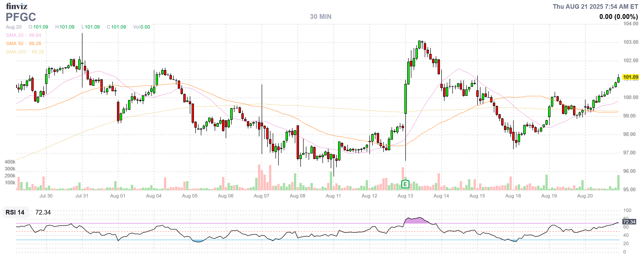Click the Vol 0.00 readout
Viewport: 644px width, 259px height.
pos(141,27)
